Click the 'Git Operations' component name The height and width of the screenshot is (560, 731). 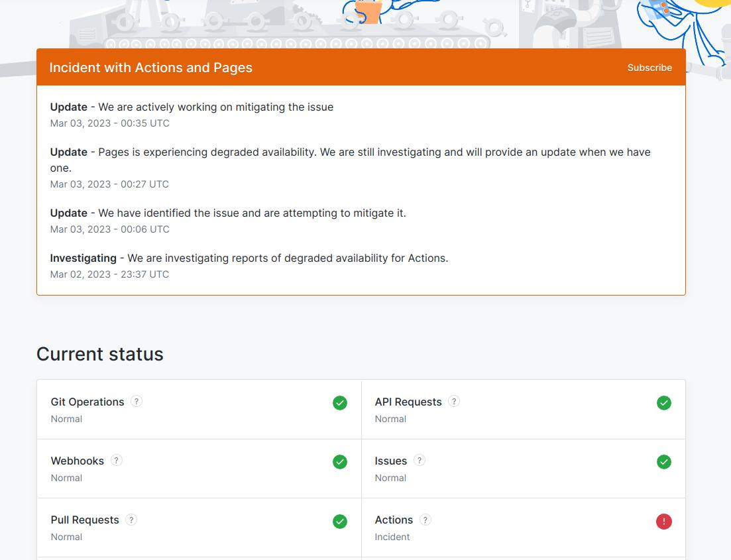(87, 402)
